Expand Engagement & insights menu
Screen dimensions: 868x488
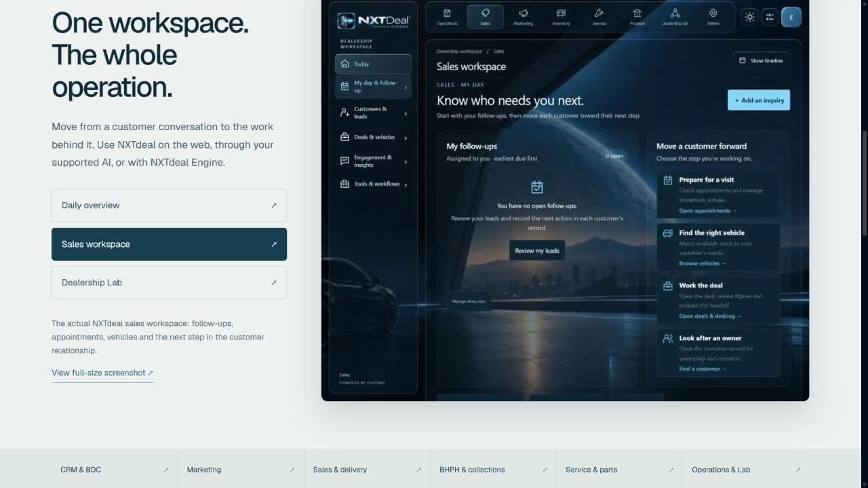pos(373,161)
